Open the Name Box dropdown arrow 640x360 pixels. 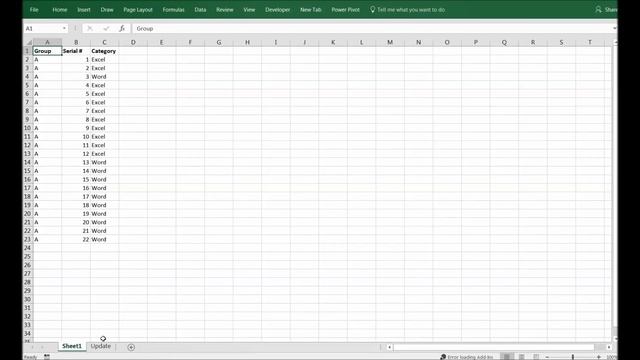[x=64, y=28]
